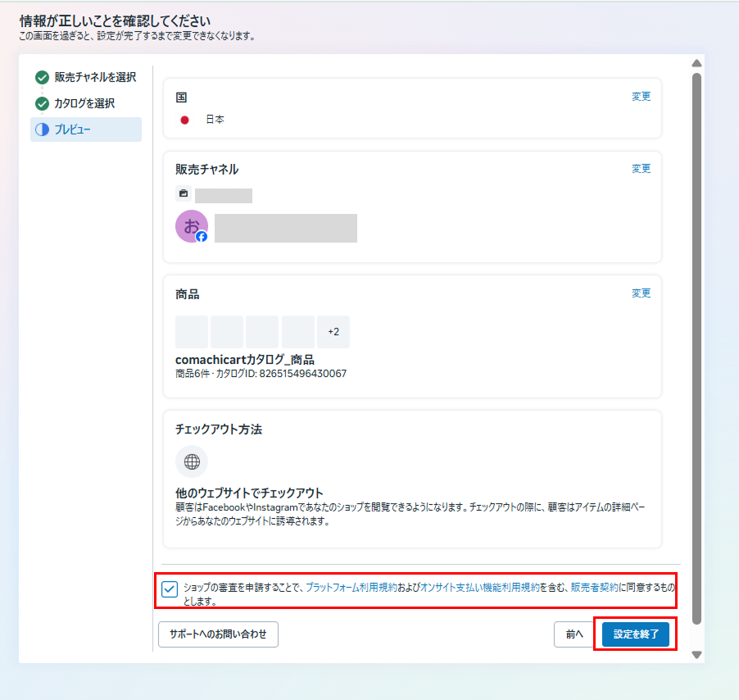The image size is (739, 700).
Task: Click the globe icon under チェックアウト方法
Action: point(192,461)
